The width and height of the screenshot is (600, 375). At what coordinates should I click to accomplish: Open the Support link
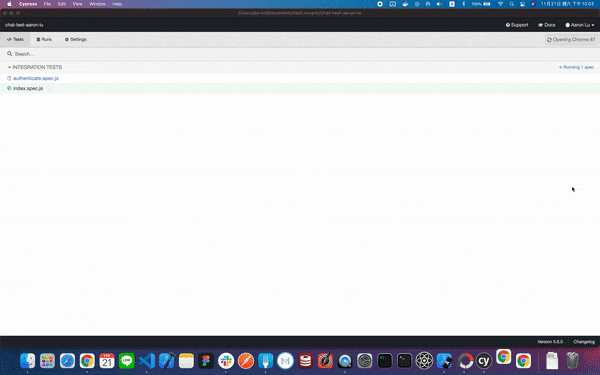[517, 25]
